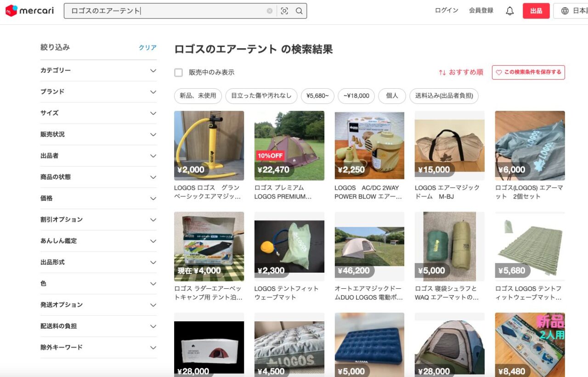The width and height of the screenshot is (588, 377).
Task: Clear the search field text
Action: [x=270, y=11]
